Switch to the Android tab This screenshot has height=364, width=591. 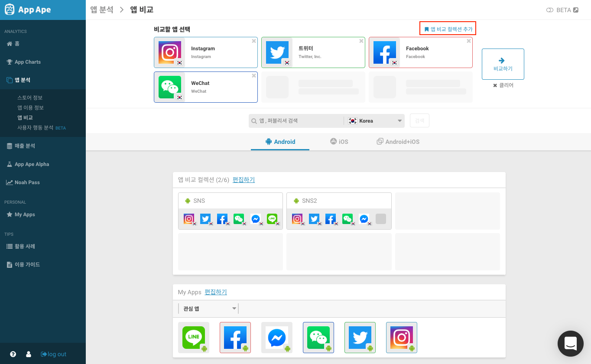point(280,142)
